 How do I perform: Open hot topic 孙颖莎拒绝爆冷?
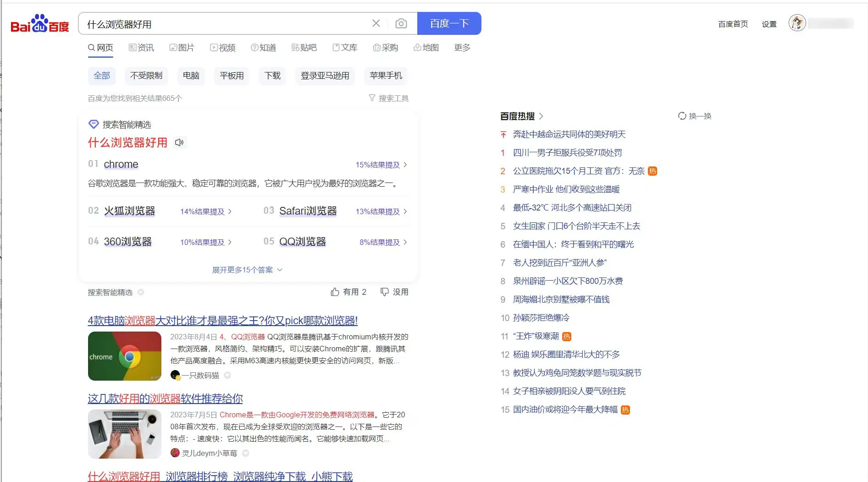pyautogui.click(x=541, y=318)
